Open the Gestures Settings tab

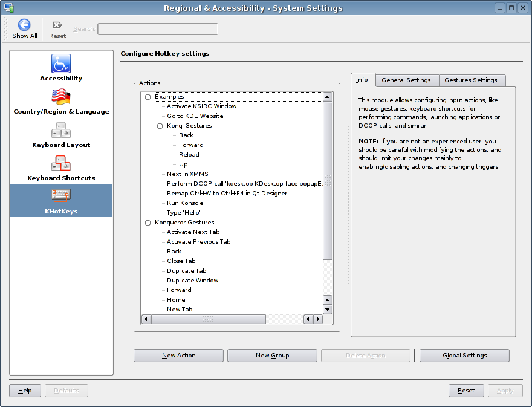click(471, 80)
